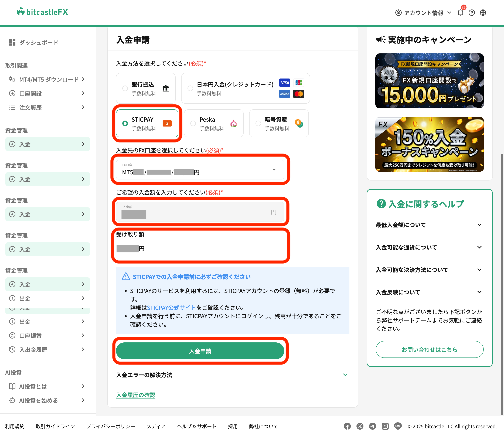Open the 150%入金ボーナス campaign banner
The image size is (504, 436).
coord(429,144)
